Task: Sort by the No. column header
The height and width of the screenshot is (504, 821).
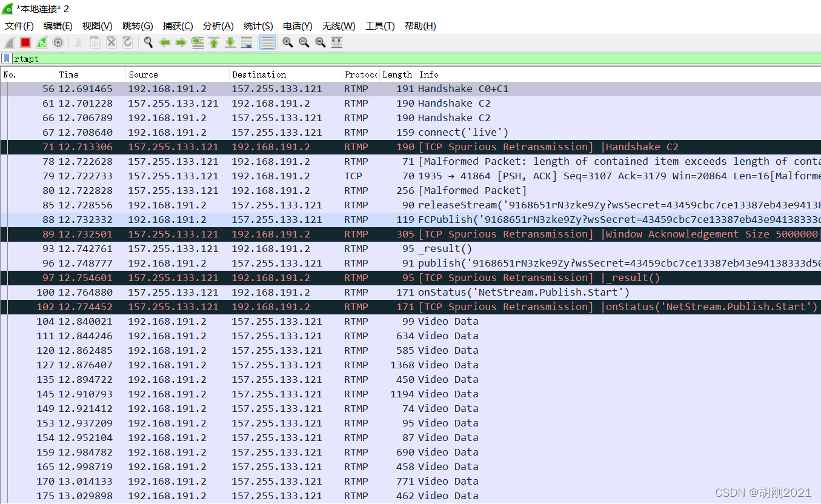Action: click(x=28, y=75)
